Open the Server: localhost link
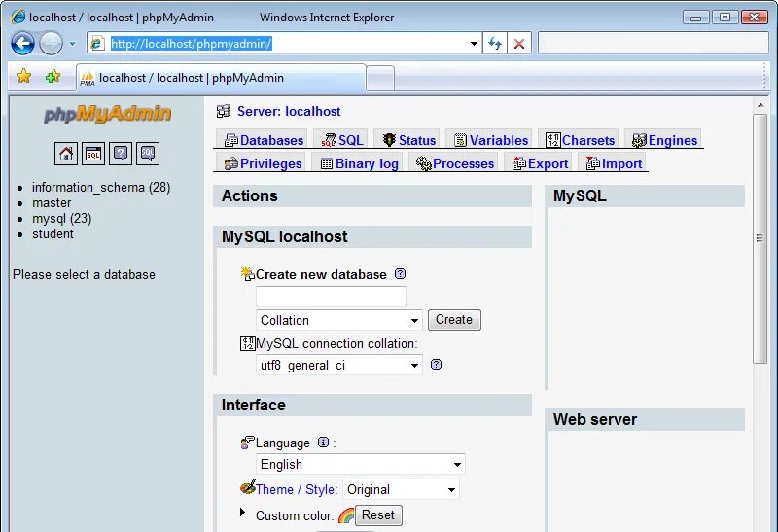 point(289,111)
